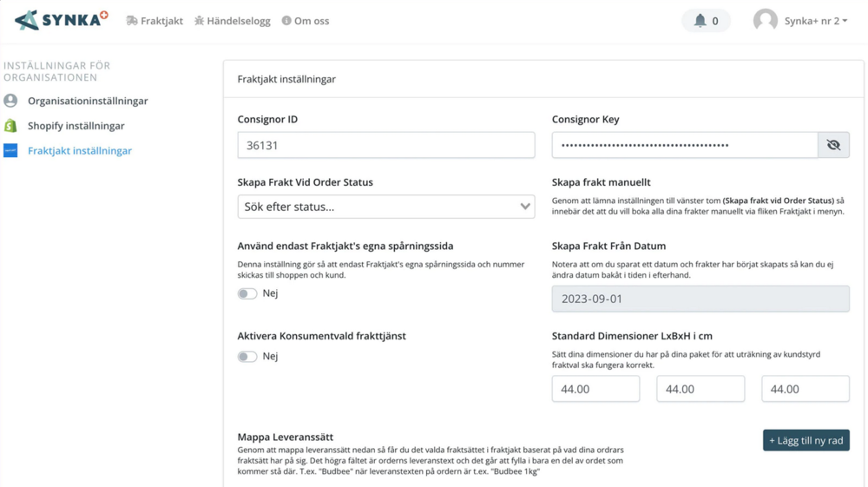Open notifications via the bell icon
The width and height of the screenshot is (868, 487).
coord(700,21)
